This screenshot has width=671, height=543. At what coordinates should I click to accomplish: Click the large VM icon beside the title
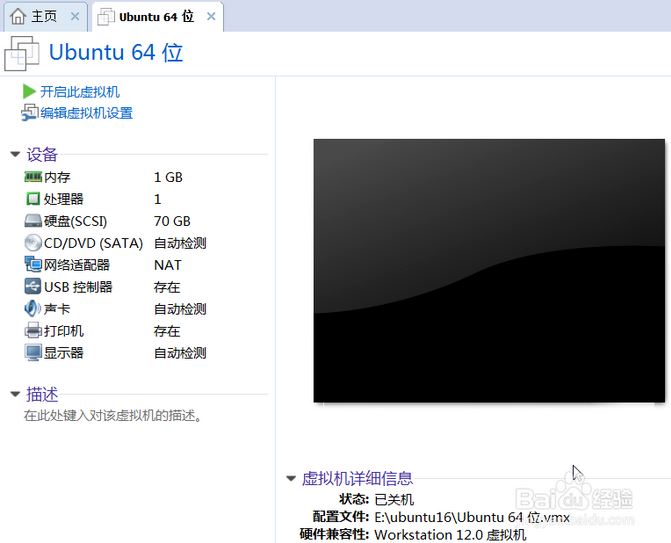21,53
